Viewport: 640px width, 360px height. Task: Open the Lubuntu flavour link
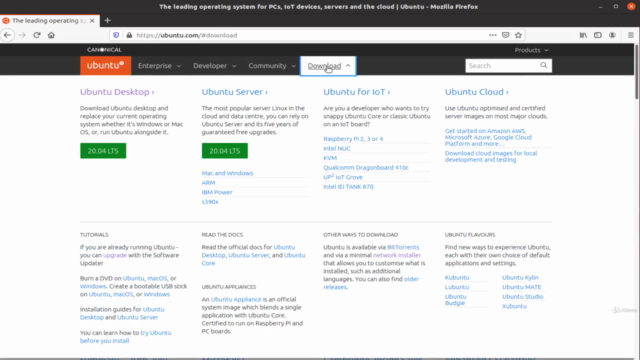point(457,287)
